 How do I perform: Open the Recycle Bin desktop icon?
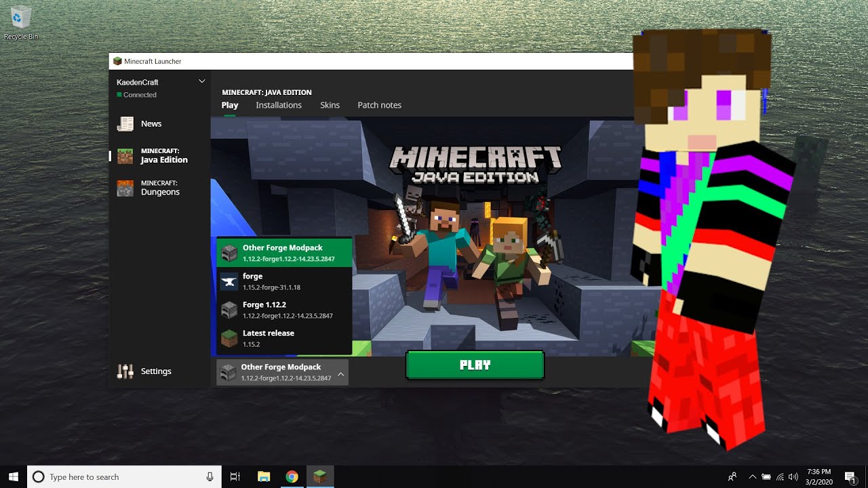click(x=21, y=22)
